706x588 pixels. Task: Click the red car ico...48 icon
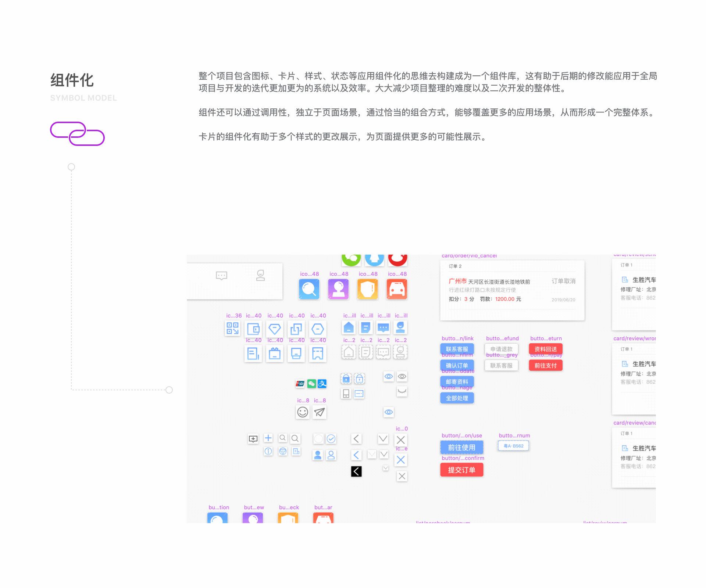point(396,289)
